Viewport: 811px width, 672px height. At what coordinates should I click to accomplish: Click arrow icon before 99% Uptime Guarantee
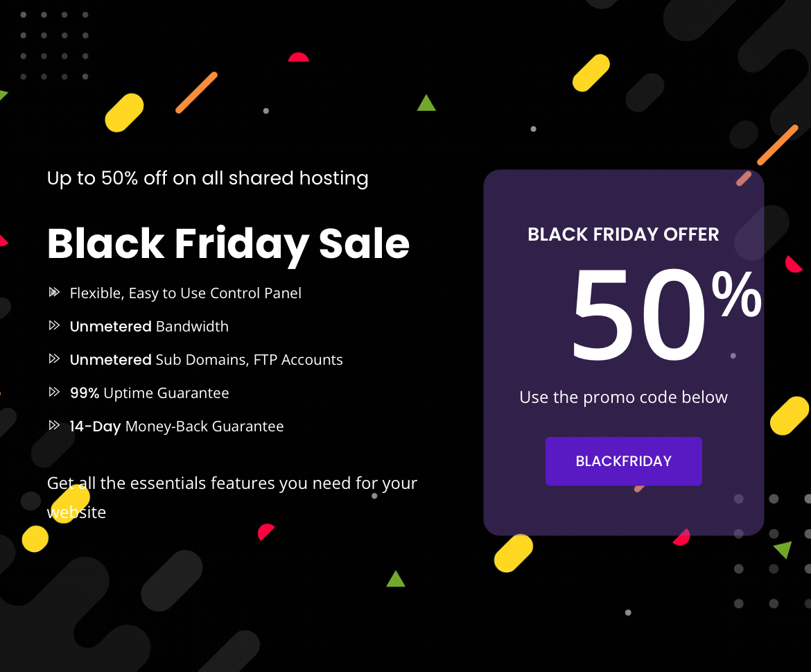tap(54, 393)
